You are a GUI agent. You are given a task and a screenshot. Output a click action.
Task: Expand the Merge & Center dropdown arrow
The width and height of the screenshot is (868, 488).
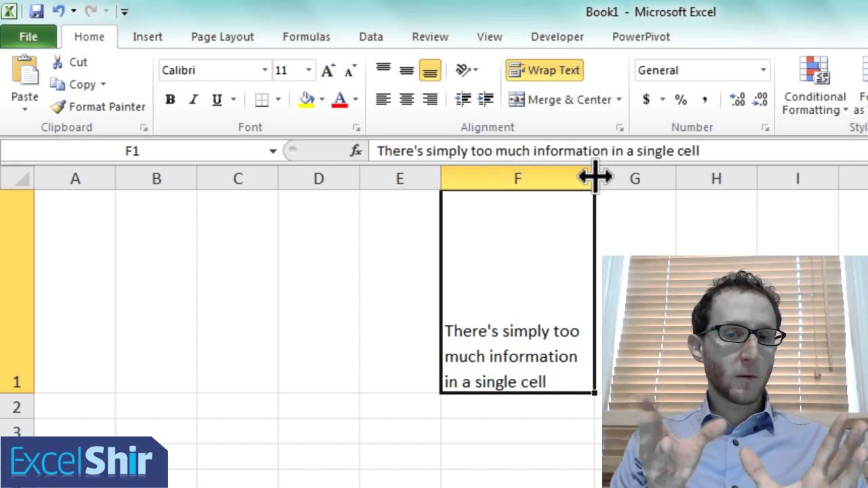[619, 100]
